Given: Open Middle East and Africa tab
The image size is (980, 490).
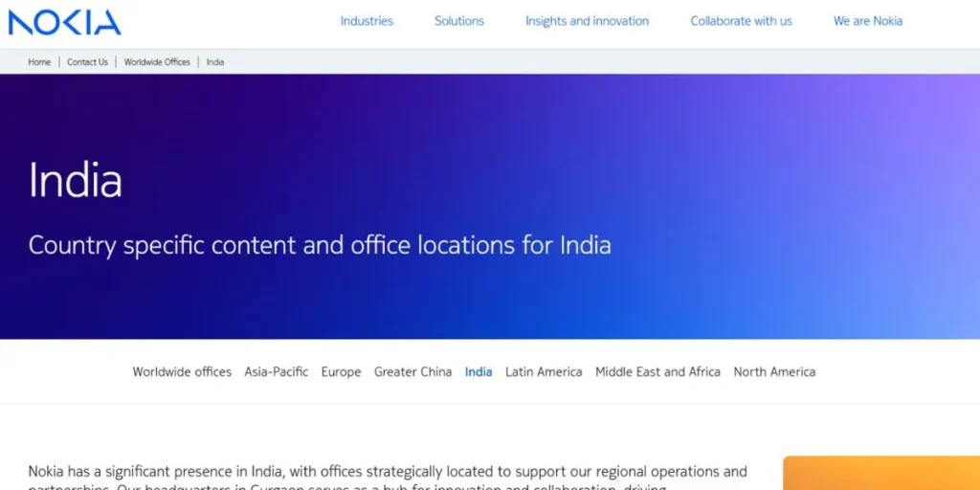Looking at the screenshot, I should click(657, 372).
